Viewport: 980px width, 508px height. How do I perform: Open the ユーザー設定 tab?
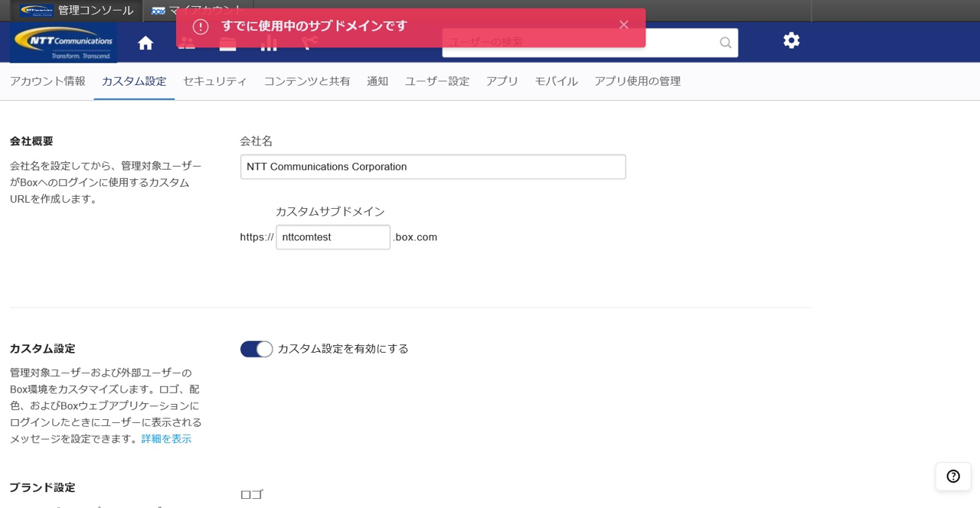[437, 81]
